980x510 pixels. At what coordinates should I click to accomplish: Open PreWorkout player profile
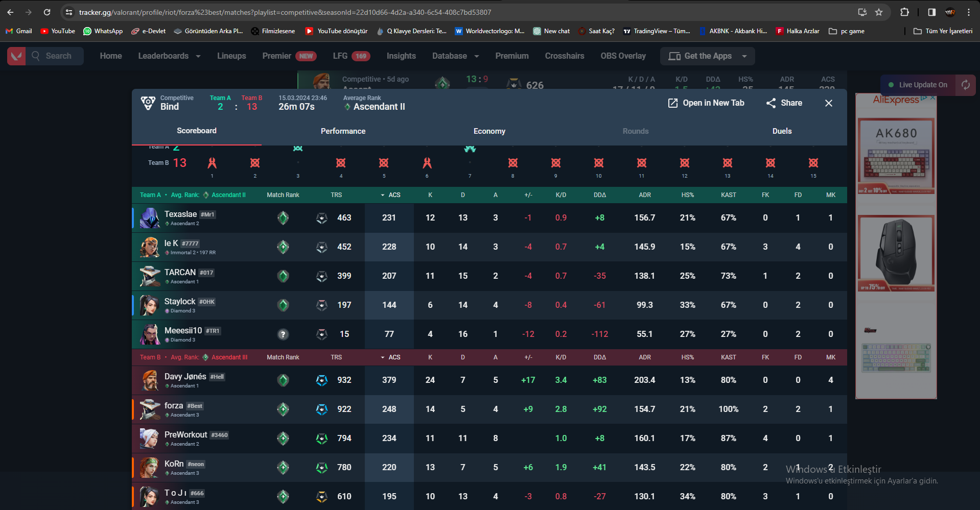[186, 435]
